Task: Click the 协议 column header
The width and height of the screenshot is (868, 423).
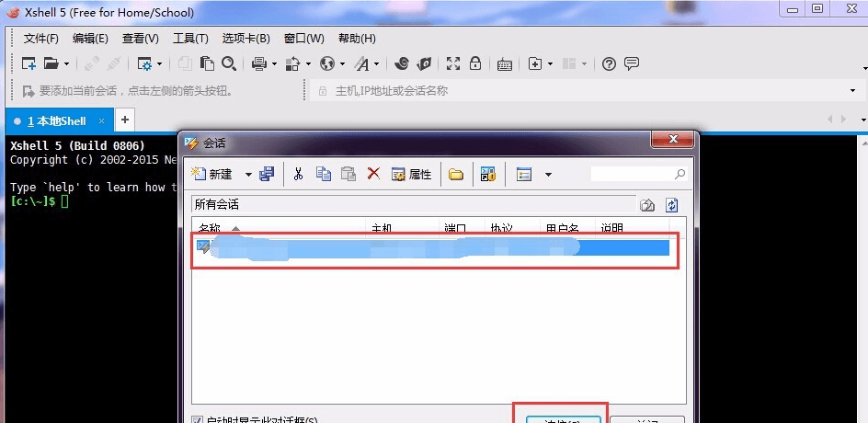Action: [512, 227]
